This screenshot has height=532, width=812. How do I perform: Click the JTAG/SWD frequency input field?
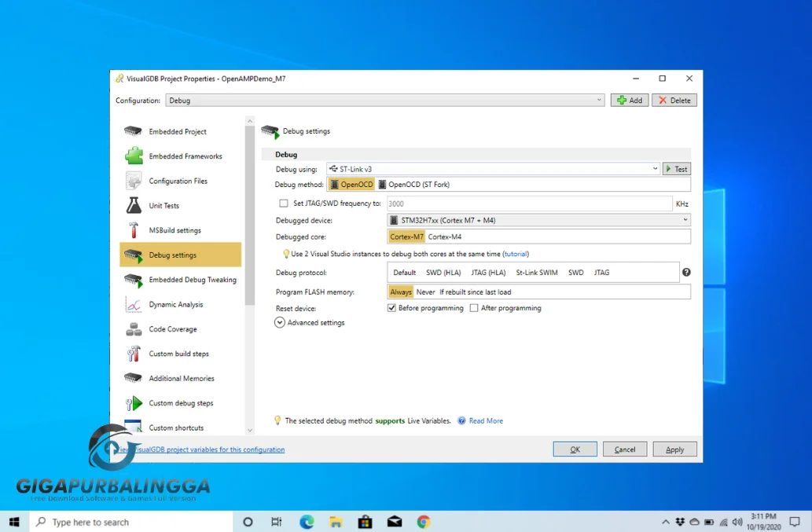(x=528, y=204)
